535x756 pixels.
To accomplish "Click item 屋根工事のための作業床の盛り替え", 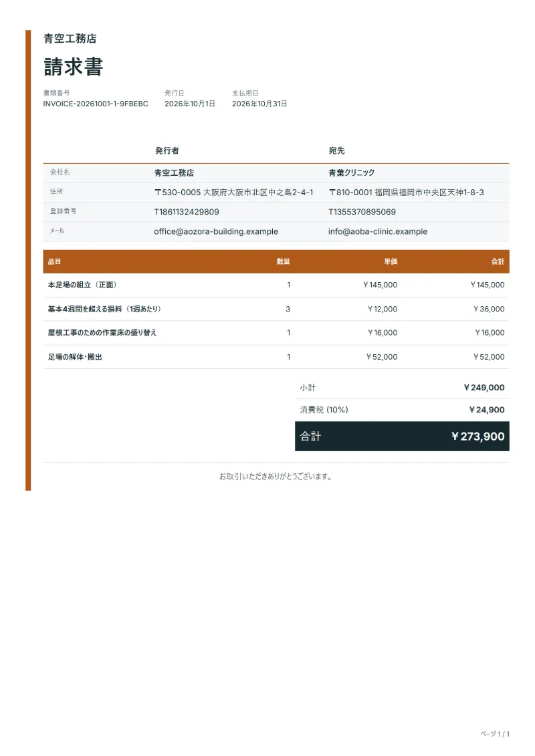I will [102, 333].
